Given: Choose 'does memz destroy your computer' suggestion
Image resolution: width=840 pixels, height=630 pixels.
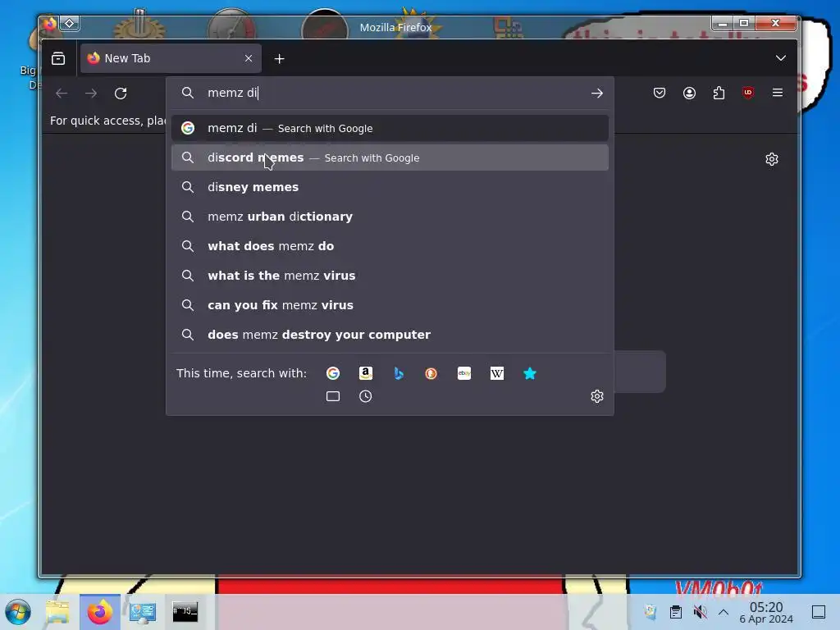Looking at the screenshot, I should 390,335.
